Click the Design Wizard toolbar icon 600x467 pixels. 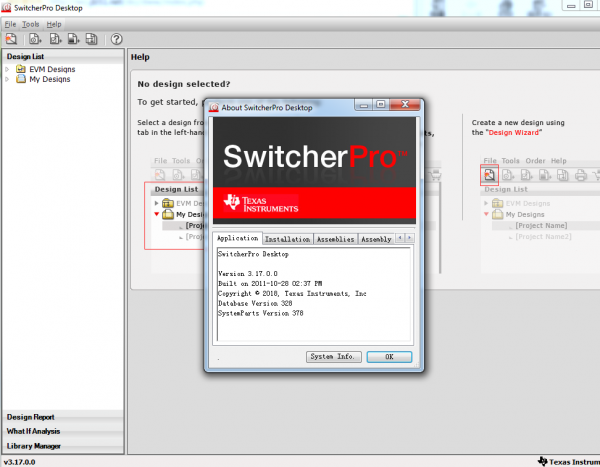click(x=11, y=39)
